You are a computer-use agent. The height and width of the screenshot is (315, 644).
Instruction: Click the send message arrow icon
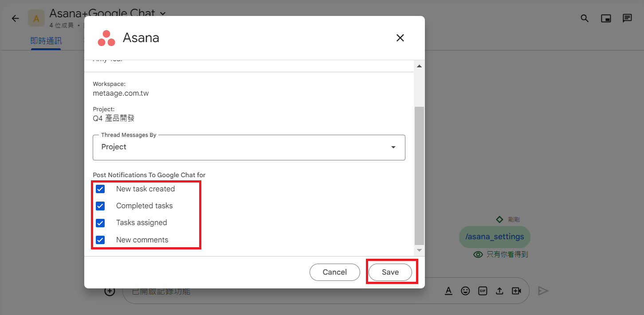(x=543, y=291)
